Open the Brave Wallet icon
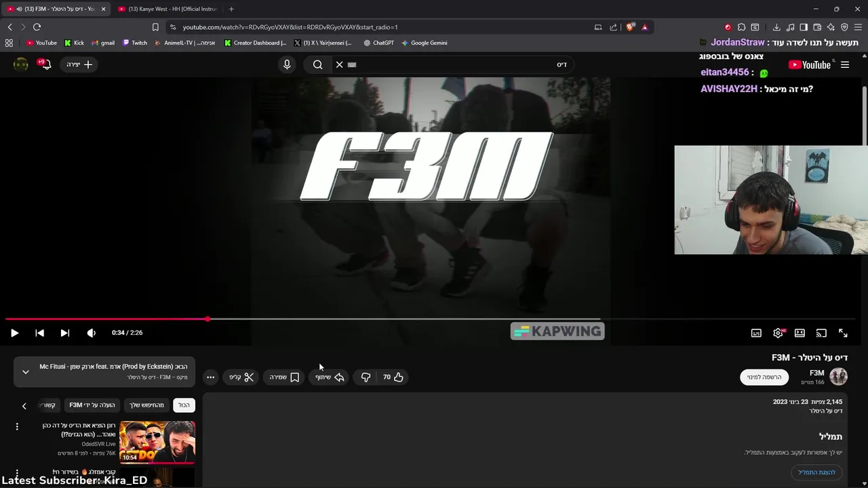This screenshot has height=488, width=868. point(817,27)
